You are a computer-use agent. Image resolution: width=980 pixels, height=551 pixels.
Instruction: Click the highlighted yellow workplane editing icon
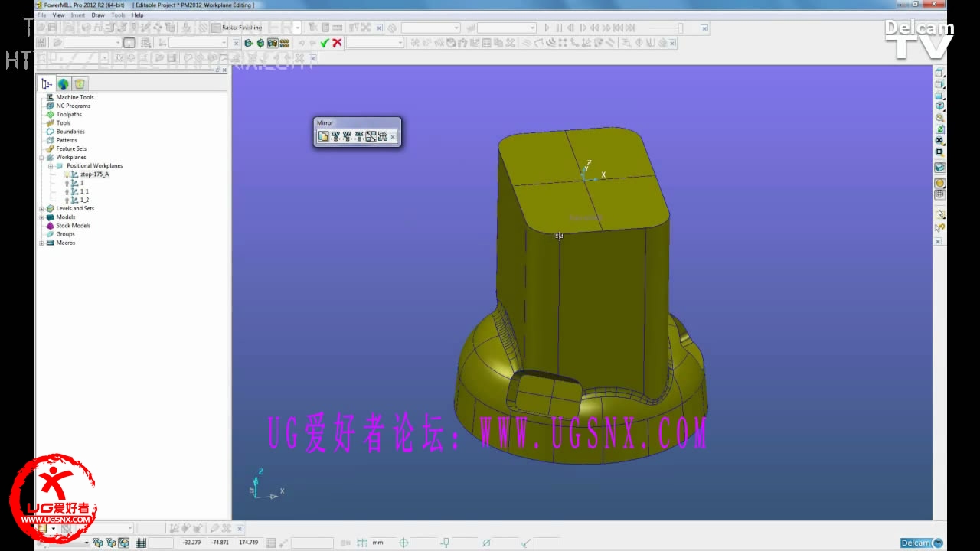[x=273, y=43]
